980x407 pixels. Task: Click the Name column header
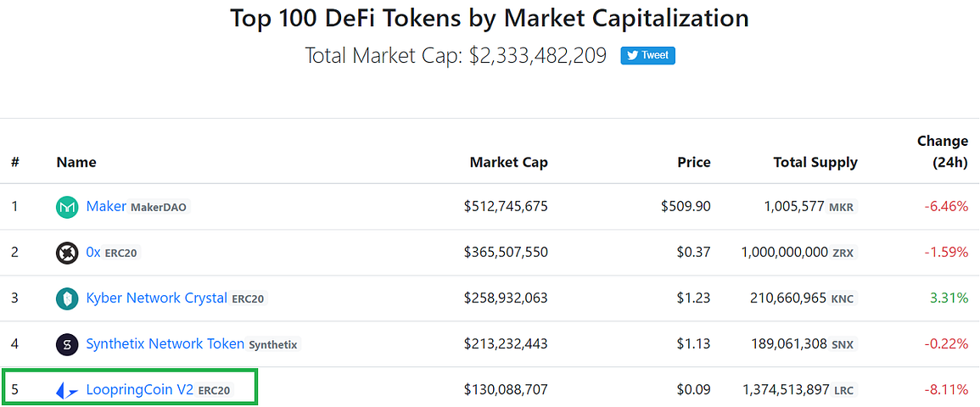[x=76, y=163]
